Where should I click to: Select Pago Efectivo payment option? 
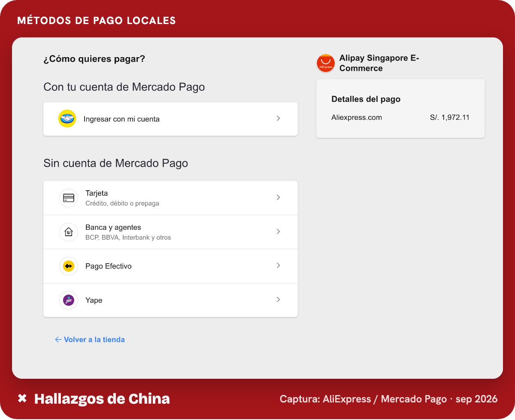(170, 266)
